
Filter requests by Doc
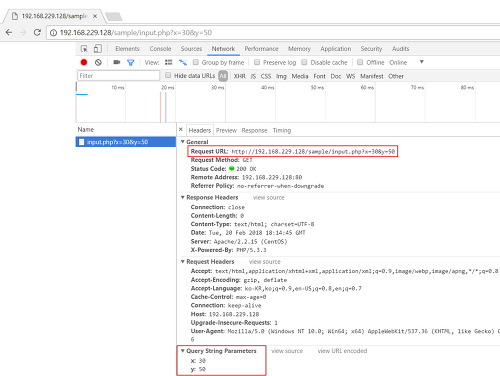pyautogui.click(x=336, y=76)
